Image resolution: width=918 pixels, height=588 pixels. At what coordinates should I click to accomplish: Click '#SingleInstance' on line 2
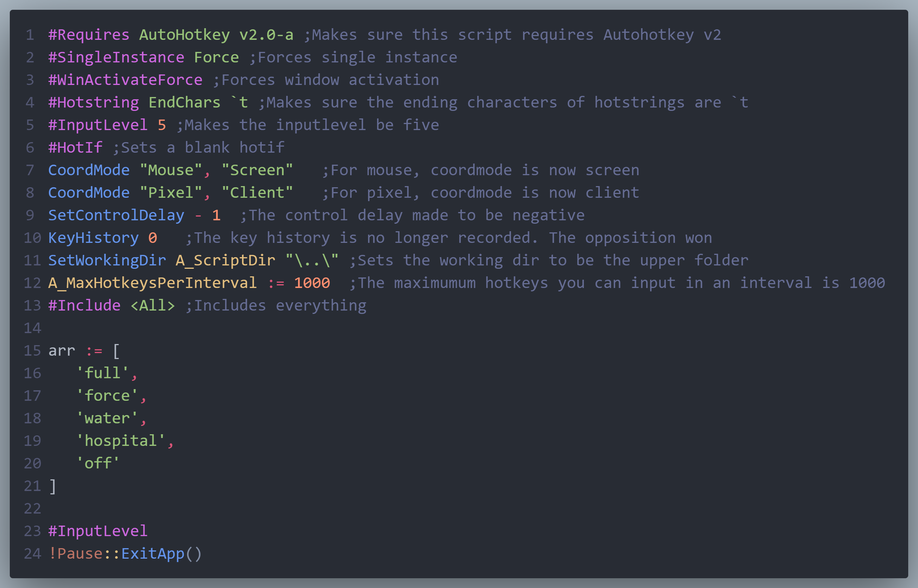[116, 58]
